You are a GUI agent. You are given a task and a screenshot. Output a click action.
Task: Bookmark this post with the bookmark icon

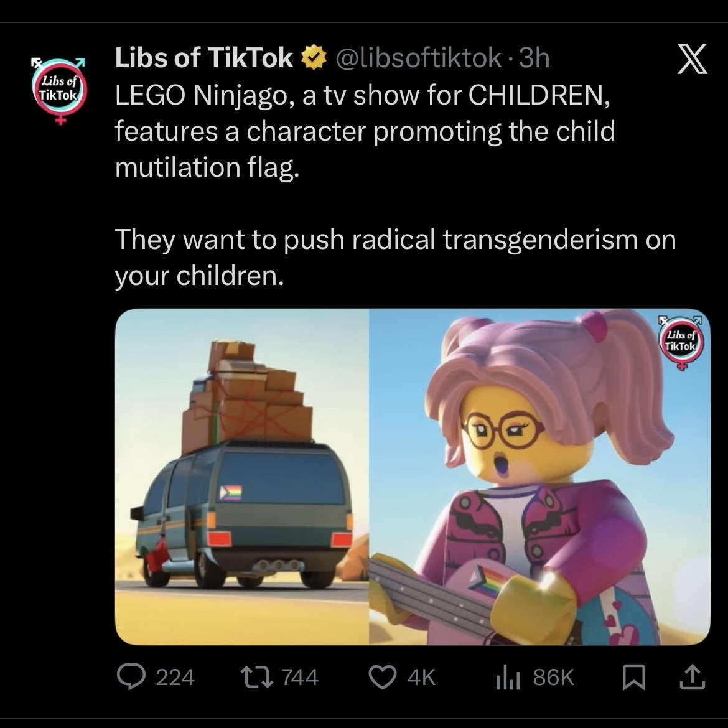634,678
